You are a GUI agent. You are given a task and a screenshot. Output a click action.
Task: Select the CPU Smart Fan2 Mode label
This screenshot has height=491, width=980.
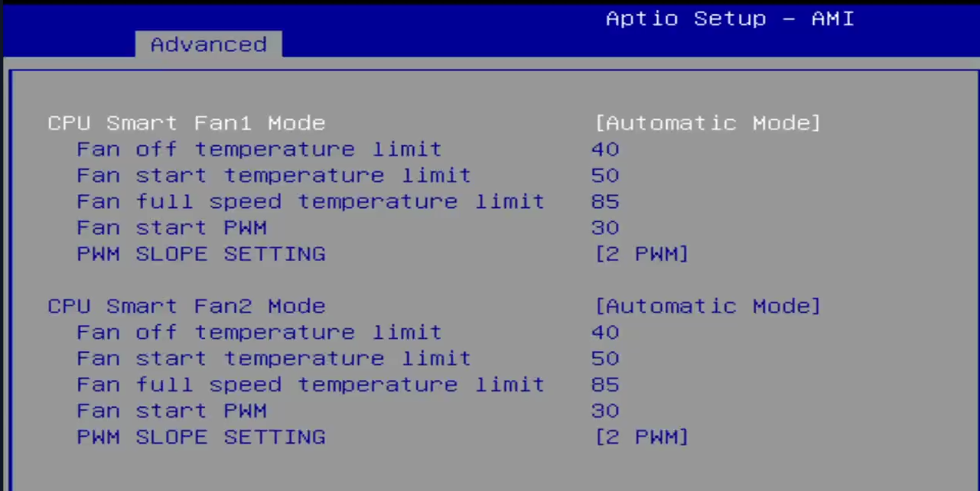click(x=187, y=307)
